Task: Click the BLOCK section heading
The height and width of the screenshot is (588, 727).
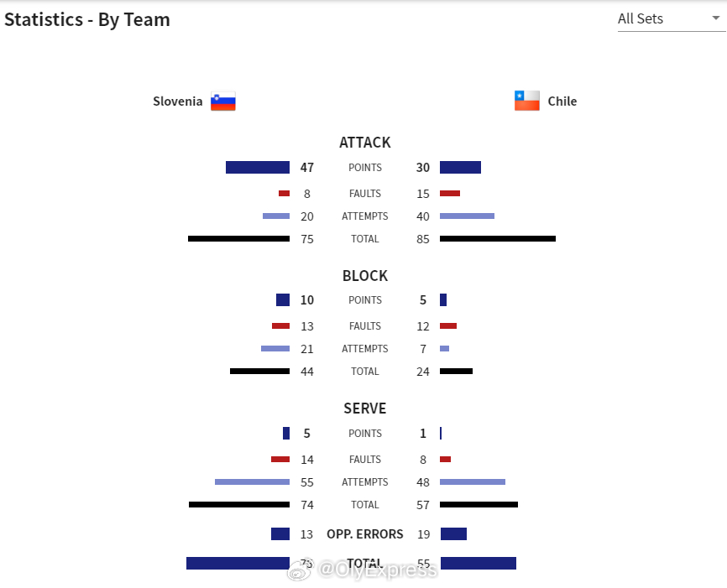Action: click(365, 276)
